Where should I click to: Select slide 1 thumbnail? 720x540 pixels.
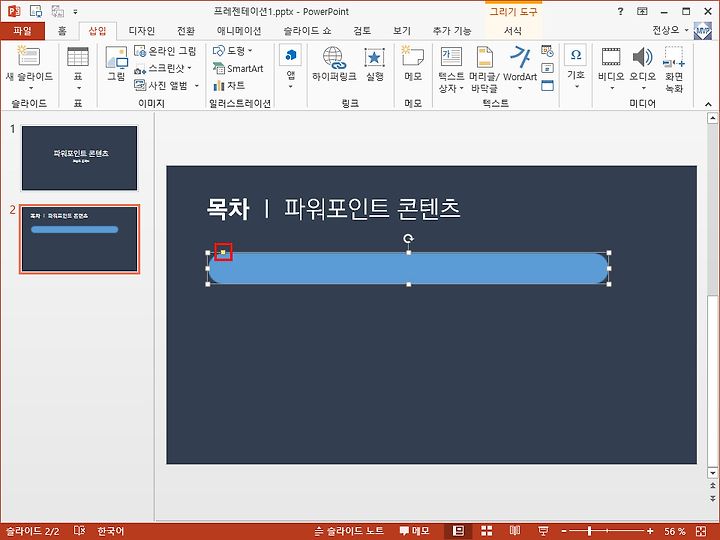click(x=79, y=158)
